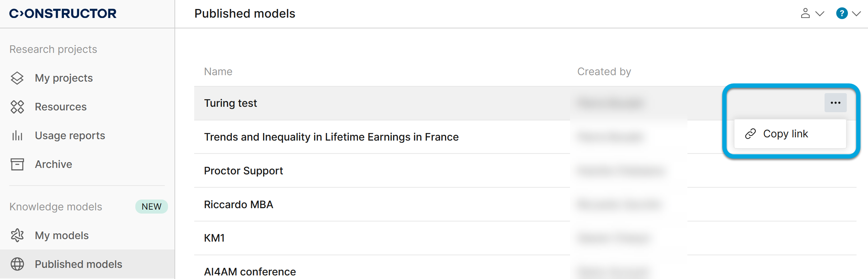Open the three-dot menu for Turing test
This screenshot has height=279, width=868.
(x=835, y=103)
